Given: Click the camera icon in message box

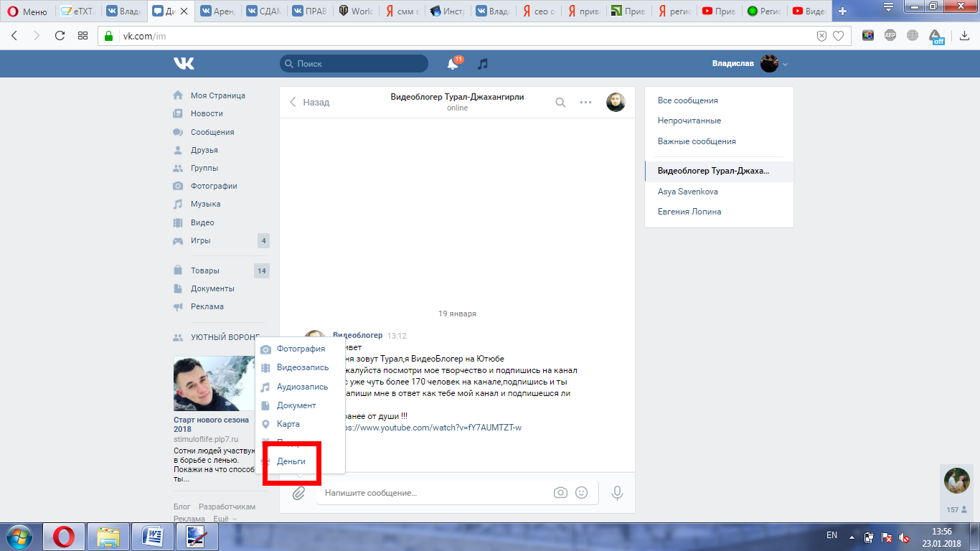Looking at the screenshot, I should pyautogui.click(x=560, y=493).
